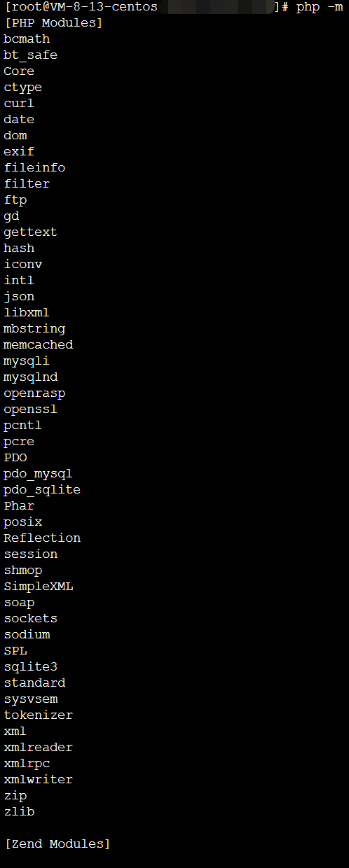
Task: Click the tokenizer module name
Action: pos(39,715)
